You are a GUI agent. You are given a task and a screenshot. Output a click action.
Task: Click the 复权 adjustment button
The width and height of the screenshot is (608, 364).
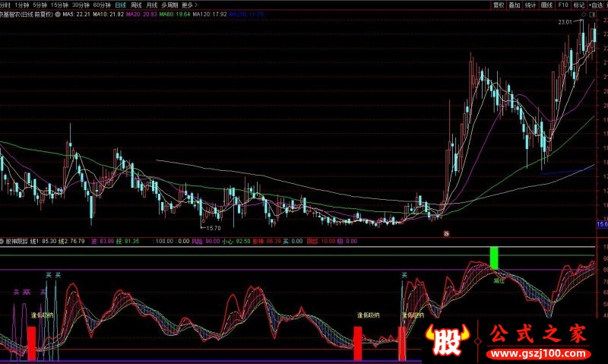499,5
